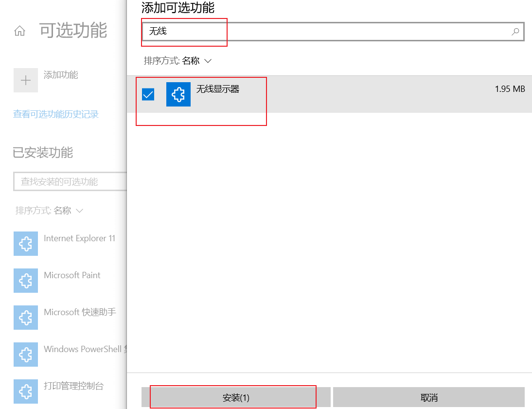Click the search magnifier icon in dialog
This screenshot has height=409, width=532.
tap(515, 32)
